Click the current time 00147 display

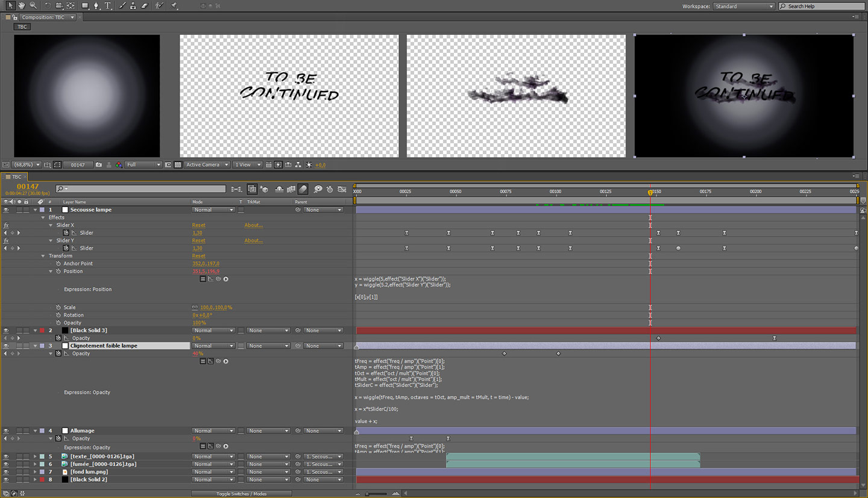28,187
